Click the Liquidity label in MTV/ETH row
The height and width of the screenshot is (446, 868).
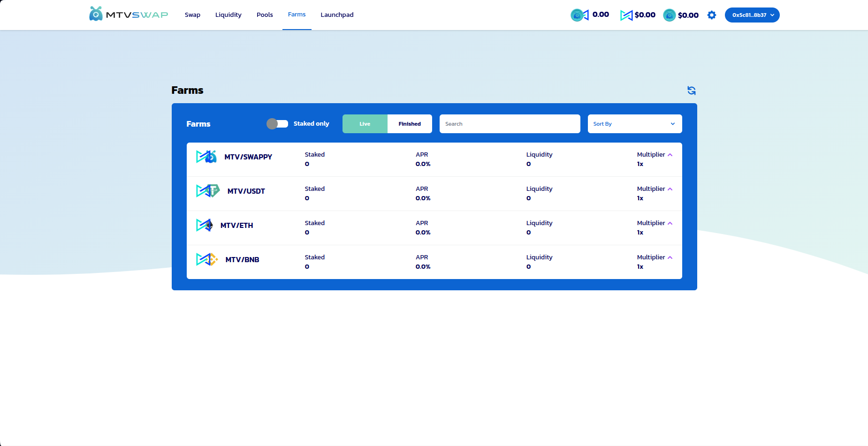click(540, 223)
